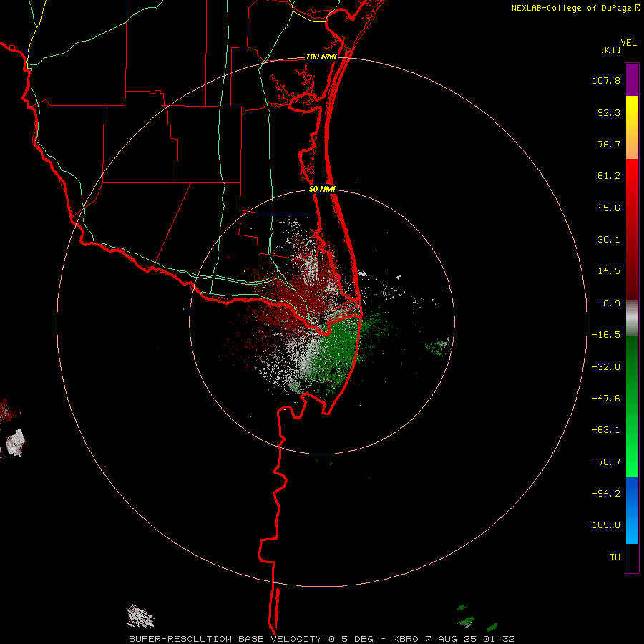Click the 50 NMI range ring label
644x644 pixels.
pyautogui.click(x=323, y=190)
